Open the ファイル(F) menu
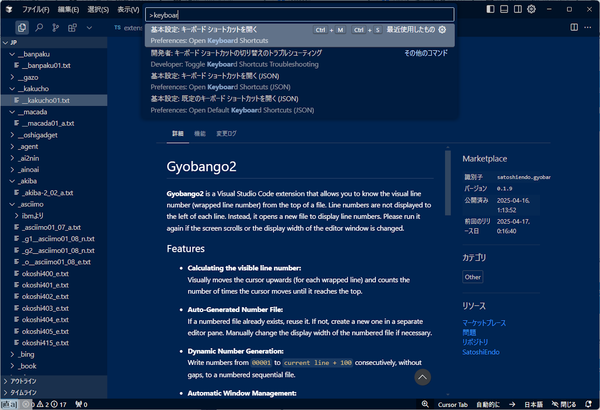 click(x=36, y=10)
